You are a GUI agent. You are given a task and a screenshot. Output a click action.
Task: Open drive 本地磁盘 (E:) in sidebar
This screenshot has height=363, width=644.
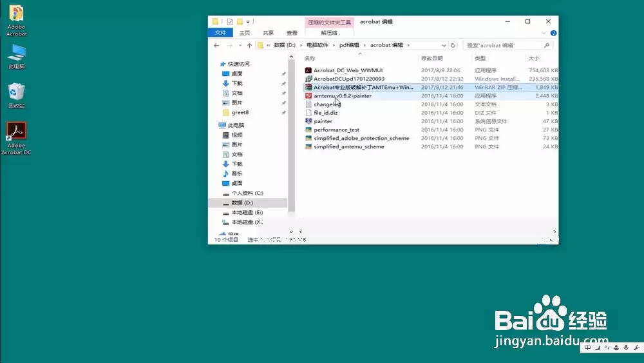(x=247, y=213)
